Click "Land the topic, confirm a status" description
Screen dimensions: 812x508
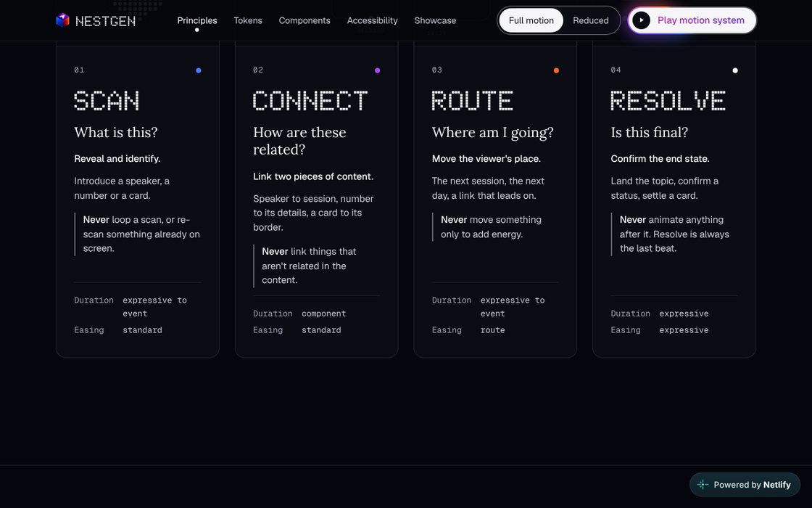(664, 188)
